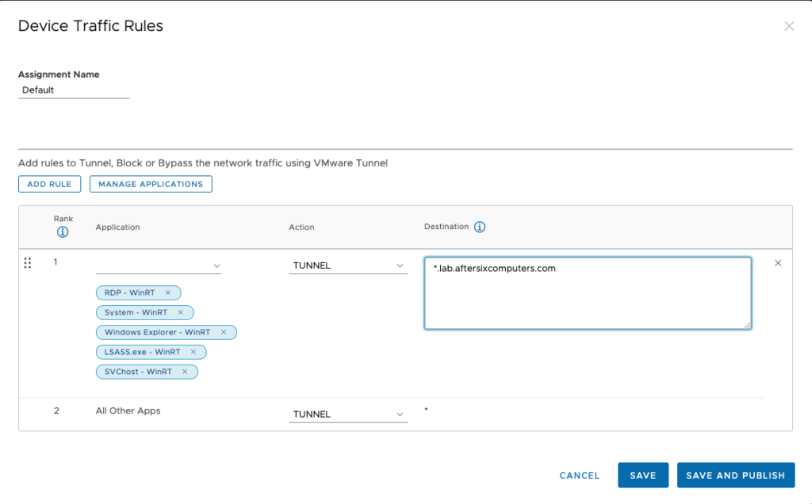812x504 pixels.
Task: Remove the SVChost - WinRT tag
Action: (184, 372)
